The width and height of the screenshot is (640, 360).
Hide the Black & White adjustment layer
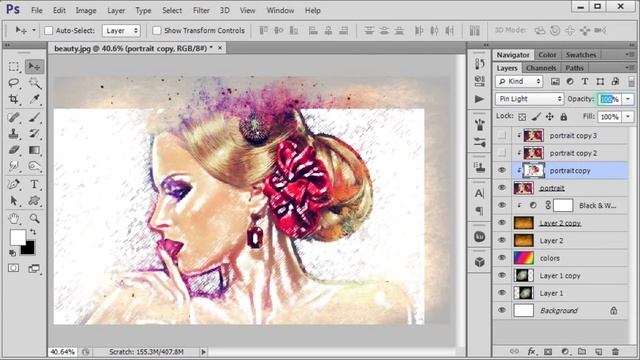pos(502,205)
